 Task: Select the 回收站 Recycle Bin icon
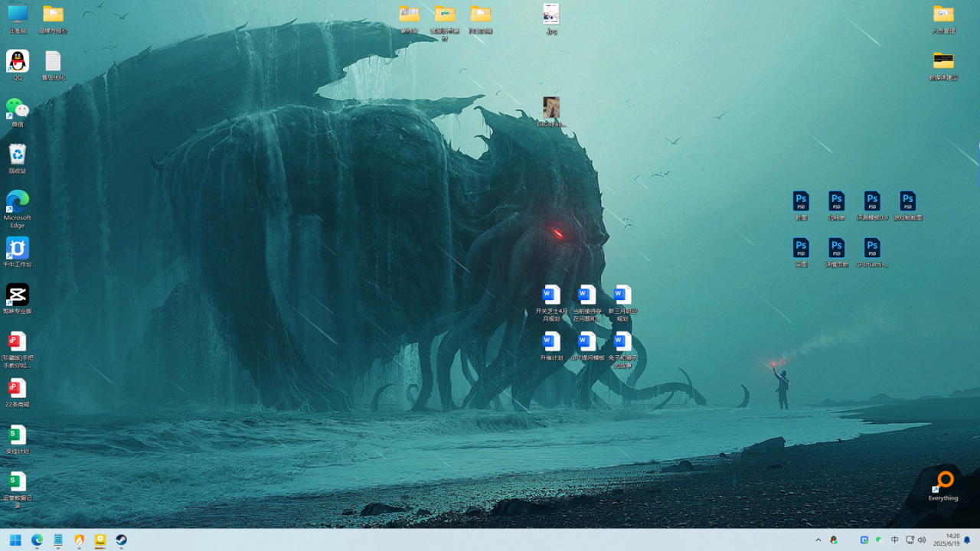(x=18, y=158)
